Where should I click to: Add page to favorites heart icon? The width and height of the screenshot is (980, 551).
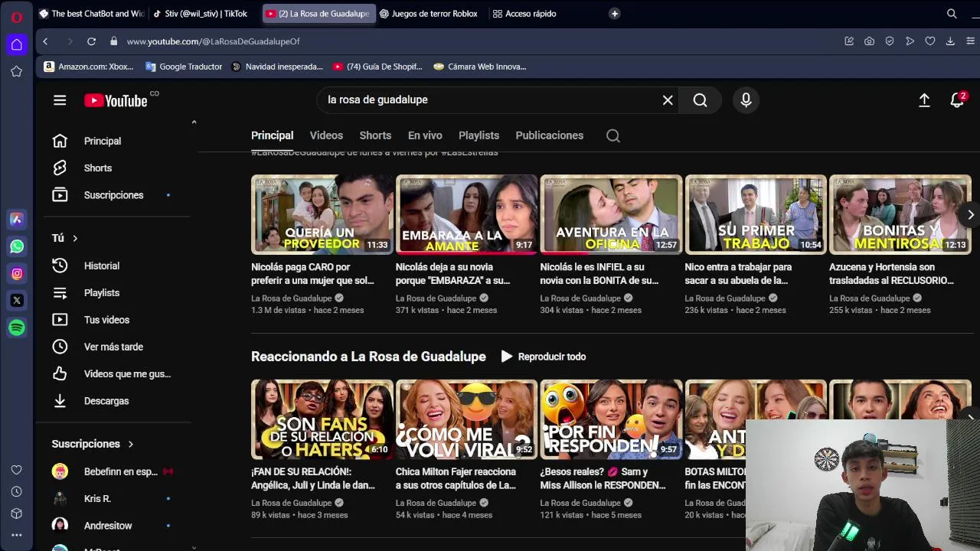pyautogui.click(x=929, y=41)
